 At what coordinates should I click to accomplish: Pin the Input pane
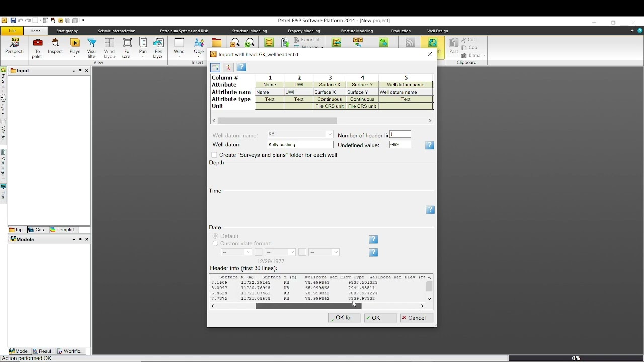coord(80,71)
